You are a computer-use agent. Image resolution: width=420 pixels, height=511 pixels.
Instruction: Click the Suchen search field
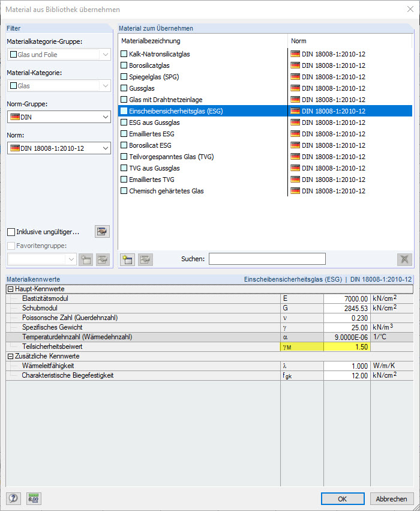pos(267,259)
